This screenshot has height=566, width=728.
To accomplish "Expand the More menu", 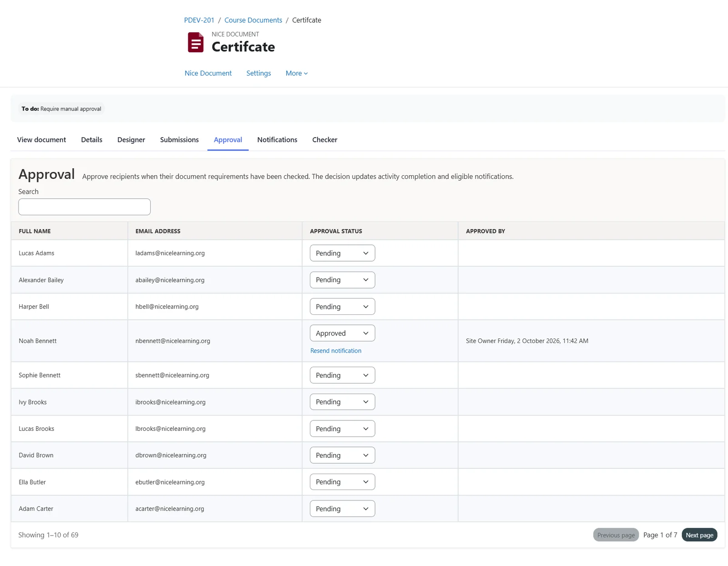I will [x=297, y=73].
